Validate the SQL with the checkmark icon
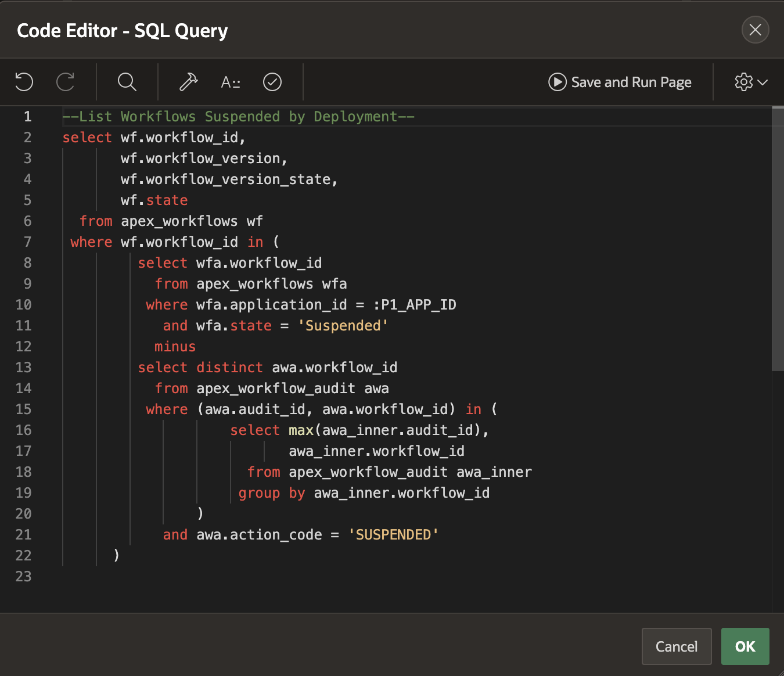784x676 pixels. [272, 82]
